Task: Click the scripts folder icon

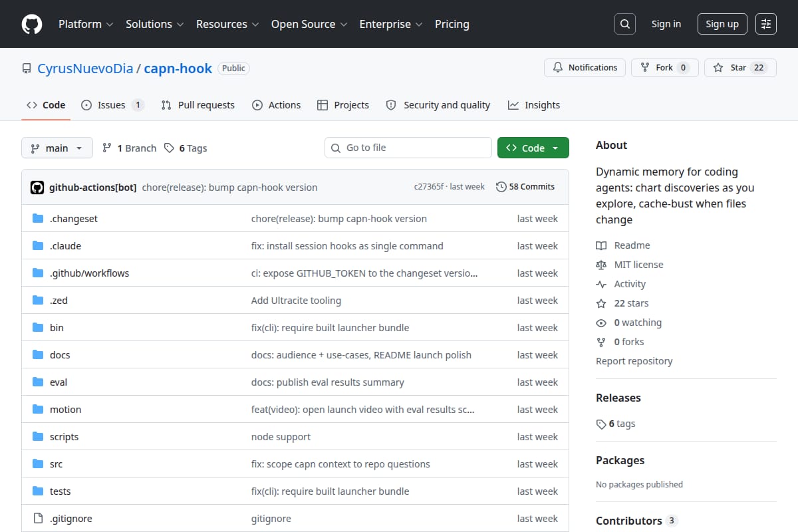Action: tap(38, 437)
